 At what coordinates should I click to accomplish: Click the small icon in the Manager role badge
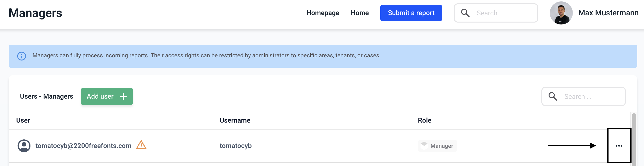pos(424,145)
